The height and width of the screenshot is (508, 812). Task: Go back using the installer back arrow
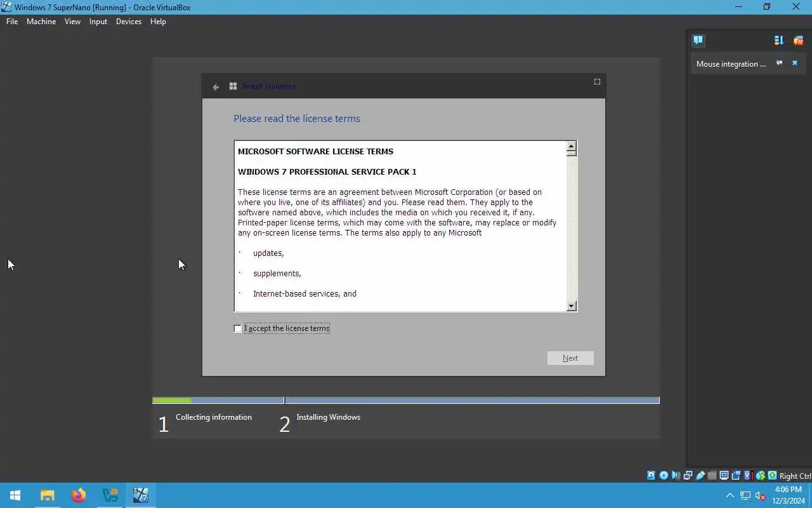pos(216,86)
